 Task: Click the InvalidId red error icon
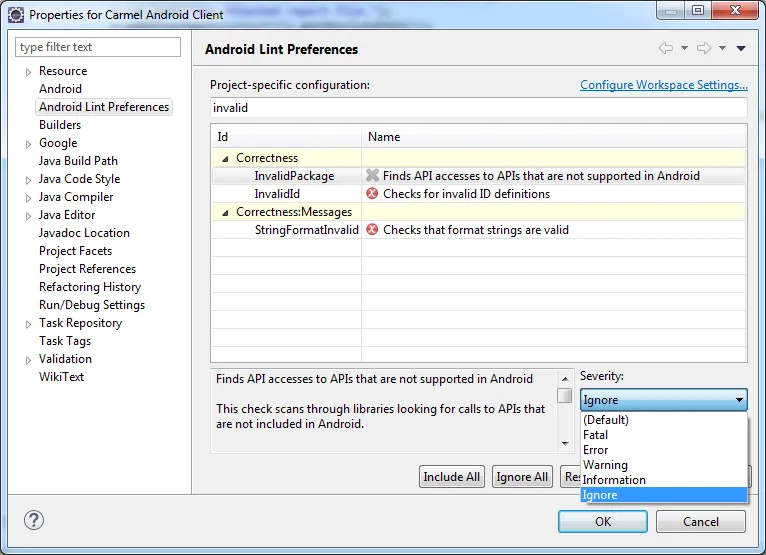pyautogui.click(x=372, y=194)
